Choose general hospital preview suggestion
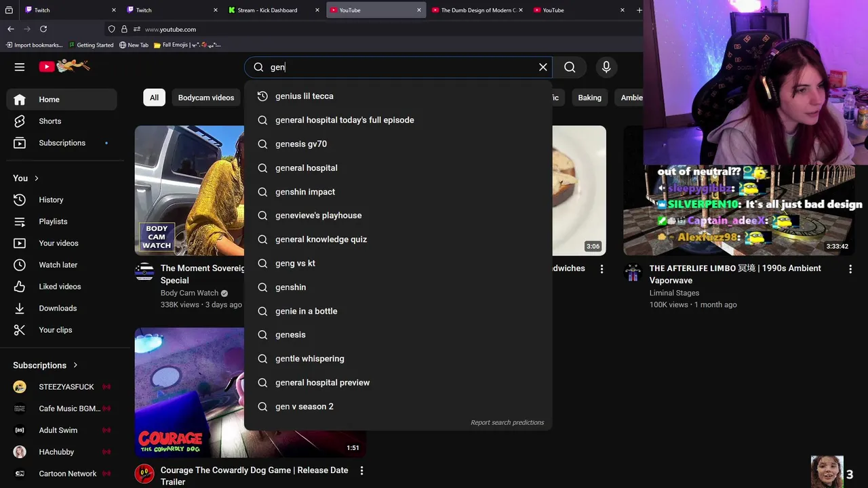This screenshot has height=488, width=868. pyautogui.click(x=398, y=382)
